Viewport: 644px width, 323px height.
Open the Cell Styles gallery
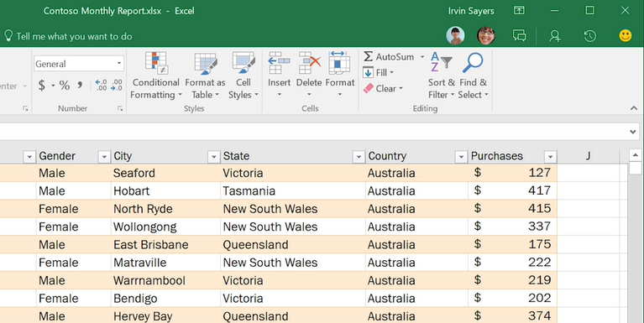pyautogui.click(x=243, y=76)
